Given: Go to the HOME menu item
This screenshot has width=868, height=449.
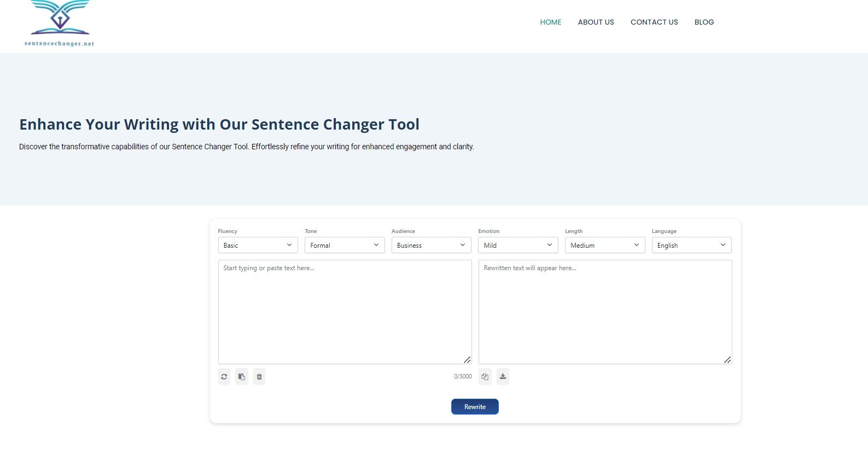Looking at the screenshot, I should 551,22.
